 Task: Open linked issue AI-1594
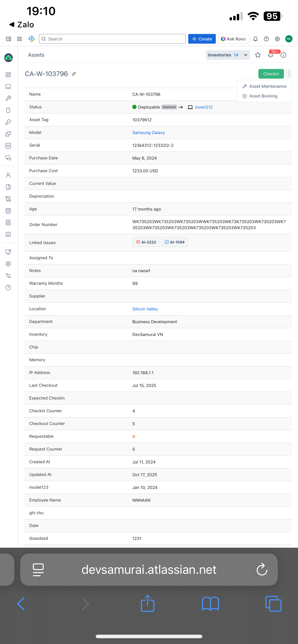[x=174, y=242]
